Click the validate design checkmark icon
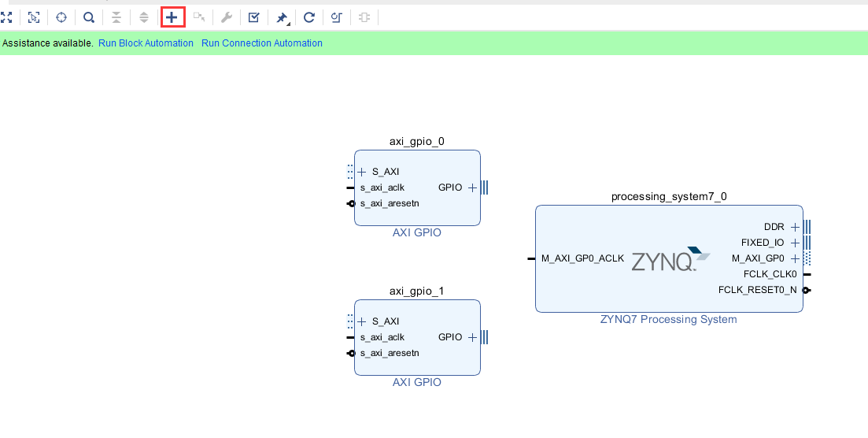Viewport: 868px width, 438px height. pyautogui.click(x=253, y=18)
